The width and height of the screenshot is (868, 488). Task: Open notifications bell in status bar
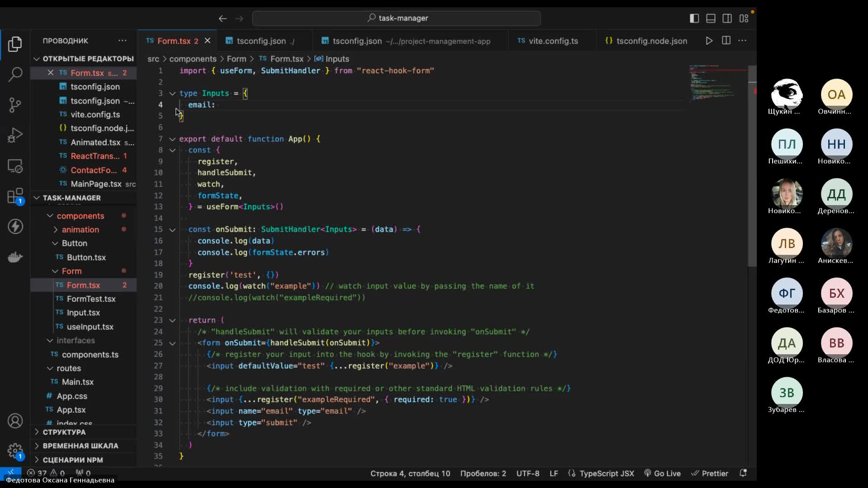click(x=743, y=473)
